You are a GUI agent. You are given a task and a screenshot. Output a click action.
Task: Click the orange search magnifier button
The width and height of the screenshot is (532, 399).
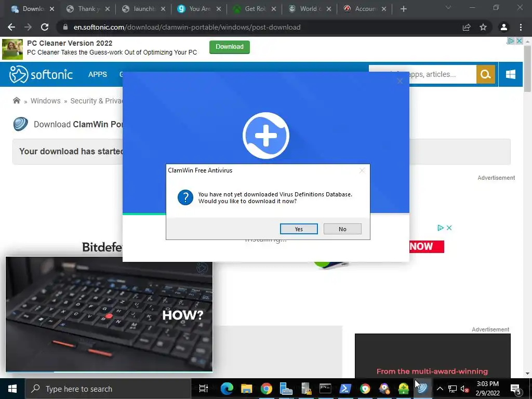[486, 74]
